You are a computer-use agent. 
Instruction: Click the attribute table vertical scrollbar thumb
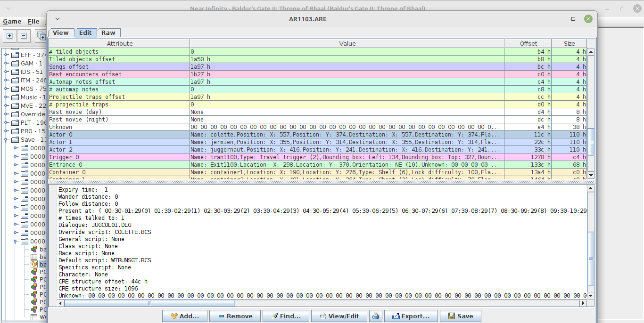coord(591,142)
